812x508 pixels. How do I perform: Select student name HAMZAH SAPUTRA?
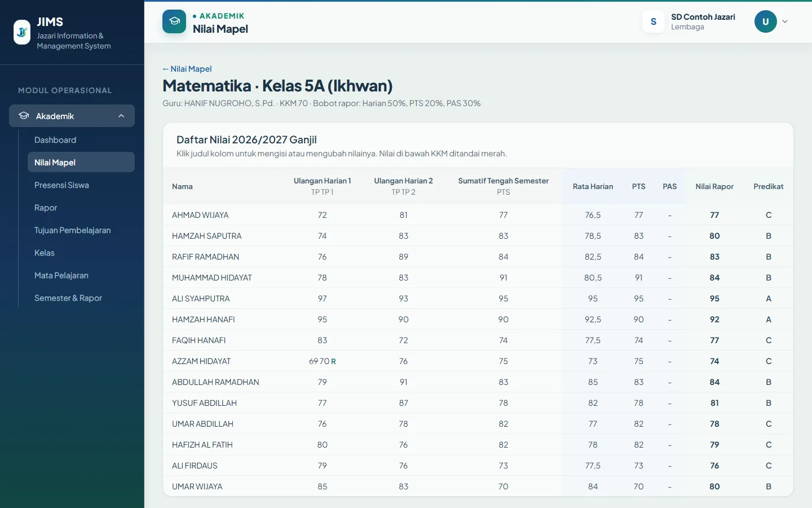pos(206,236)
